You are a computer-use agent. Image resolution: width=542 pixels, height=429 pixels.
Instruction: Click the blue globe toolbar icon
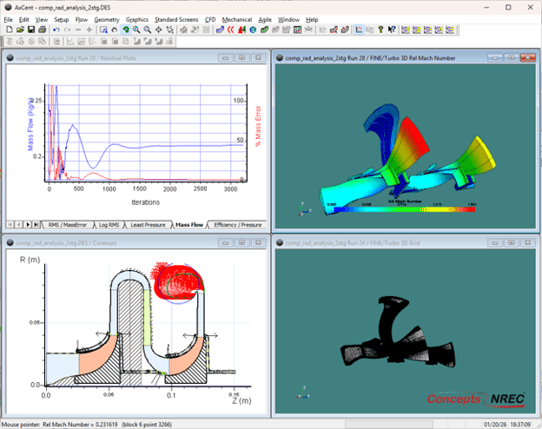(x=253, y=30)
